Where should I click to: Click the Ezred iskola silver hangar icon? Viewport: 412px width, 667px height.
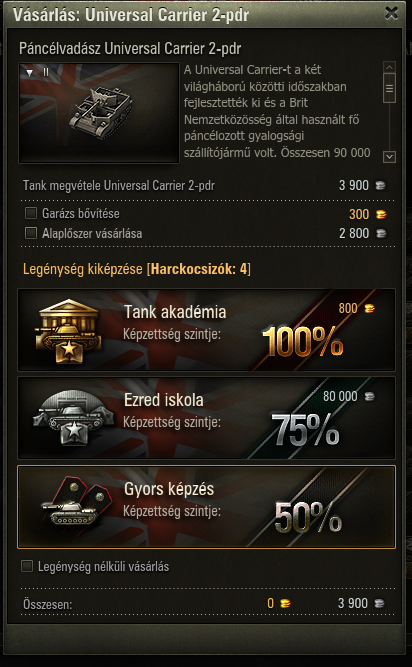[x=74, y=419]
